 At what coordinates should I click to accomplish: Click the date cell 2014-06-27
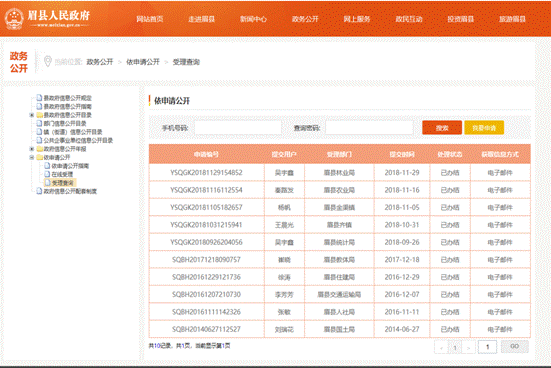402,329
